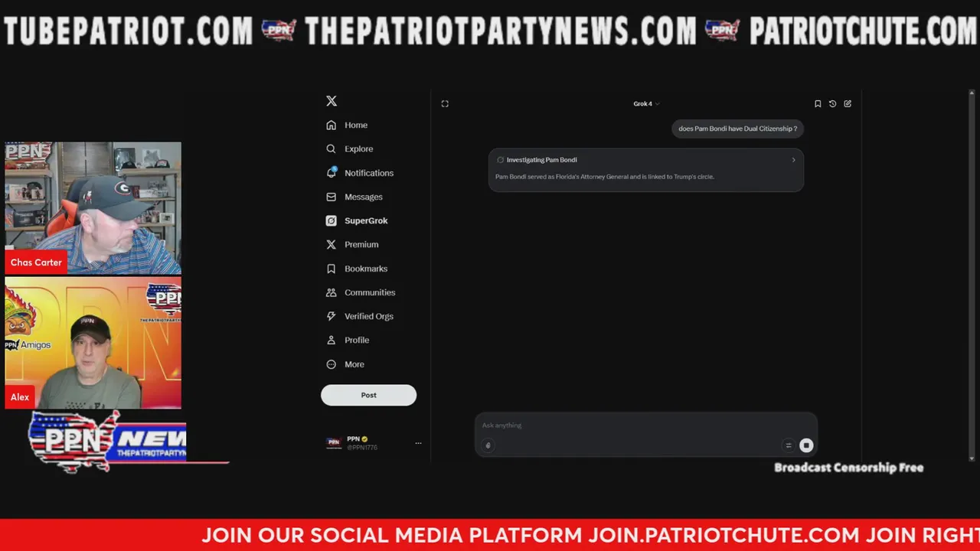Click the page vertical scrollbar
This screenshot has width=980, height=551.
tap(972, 275)
